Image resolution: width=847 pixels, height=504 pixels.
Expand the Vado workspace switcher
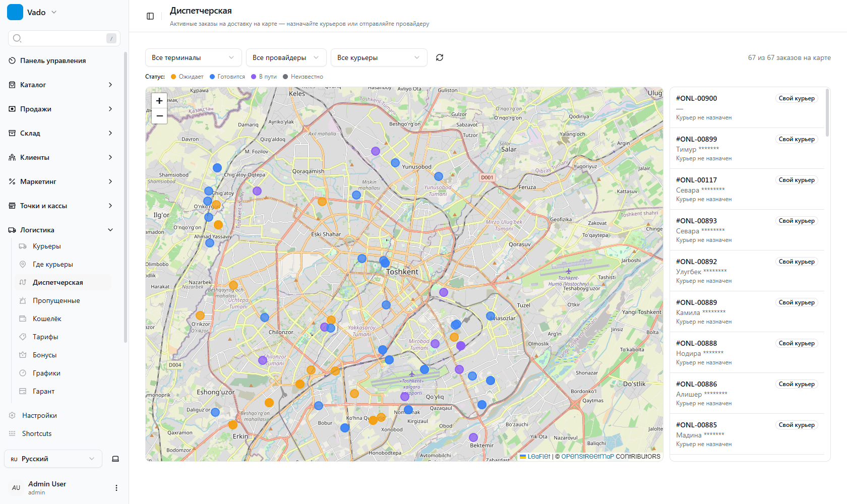(54, 12)
